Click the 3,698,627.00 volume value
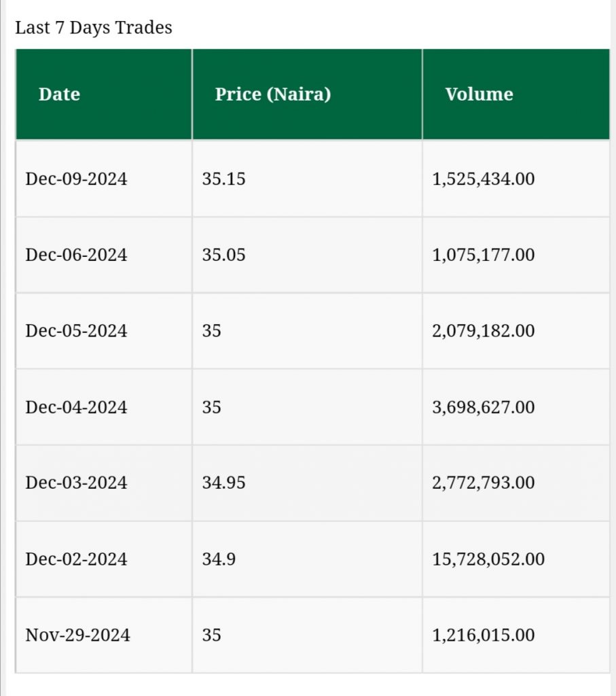Image resolution: width=616 pixels, height=696 pixels. pyautogui.click(x=483, y=407)
